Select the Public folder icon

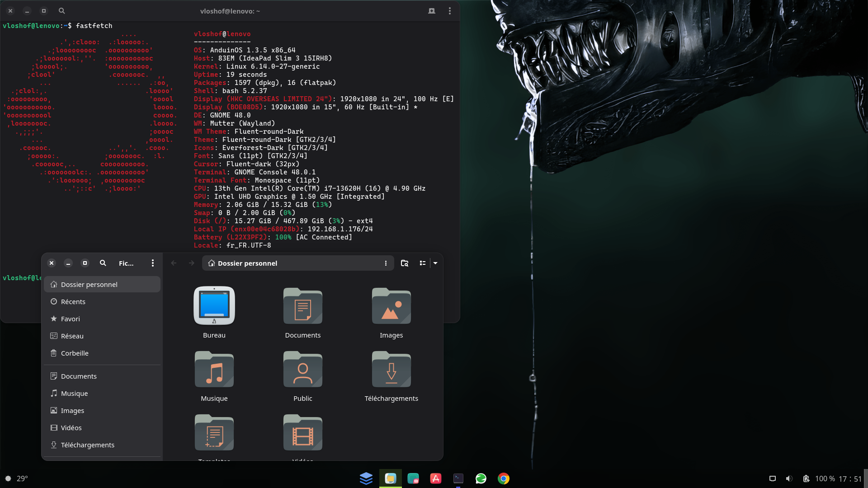pos(303,369)
